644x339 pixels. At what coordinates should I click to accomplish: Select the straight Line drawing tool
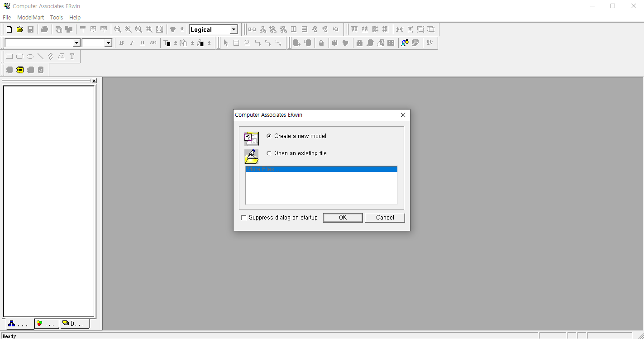click(x=40, y=57)
